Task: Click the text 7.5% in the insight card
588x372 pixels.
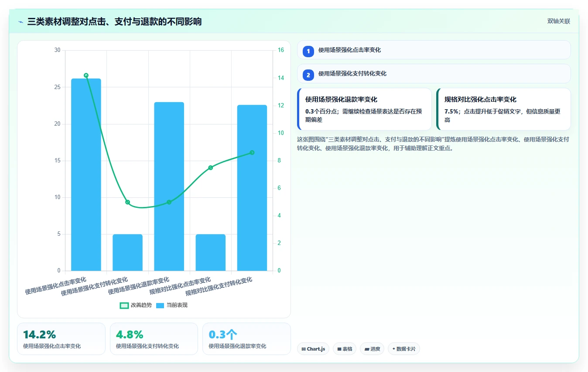Action: 451,111
